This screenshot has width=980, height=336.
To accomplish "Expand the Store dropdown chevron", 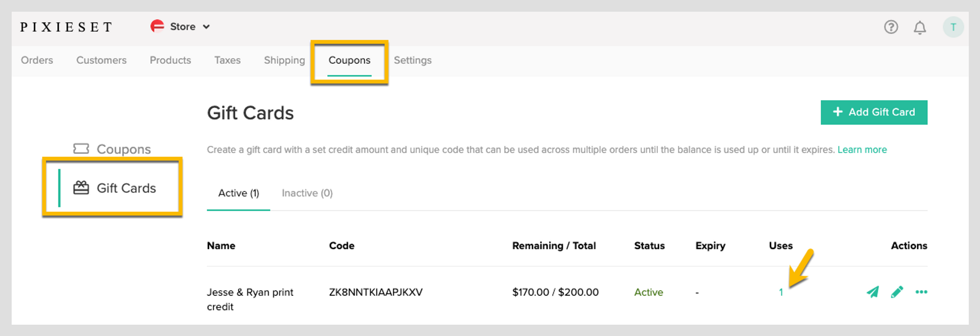I will click(x=206, y=27).
